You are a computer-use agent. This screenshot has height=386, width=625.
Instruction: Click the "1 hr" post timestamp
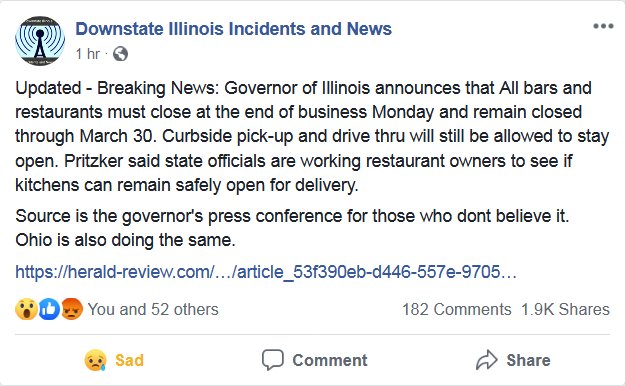tap(88, 54)
